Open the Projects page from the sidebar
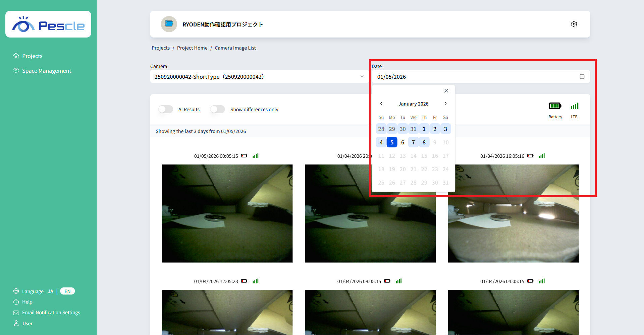Viewport: 644px width, 335px height. click(32, 56)
